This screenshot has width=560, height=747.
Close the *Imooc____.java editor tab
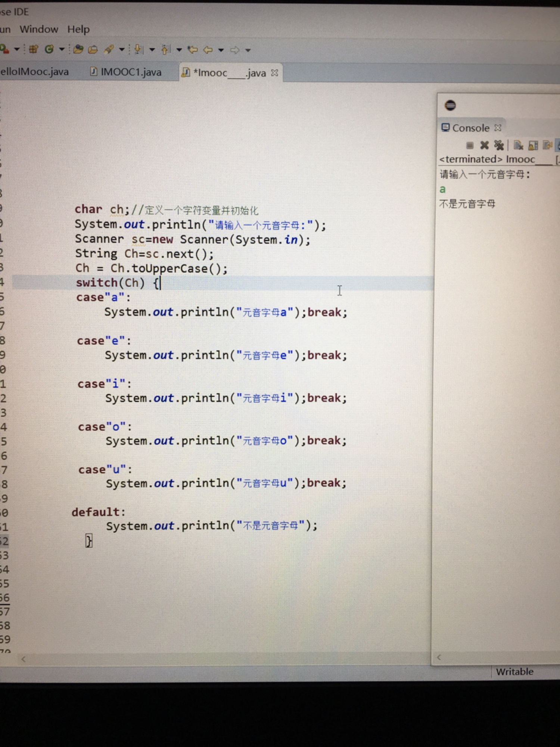click(x=275, y=73)
